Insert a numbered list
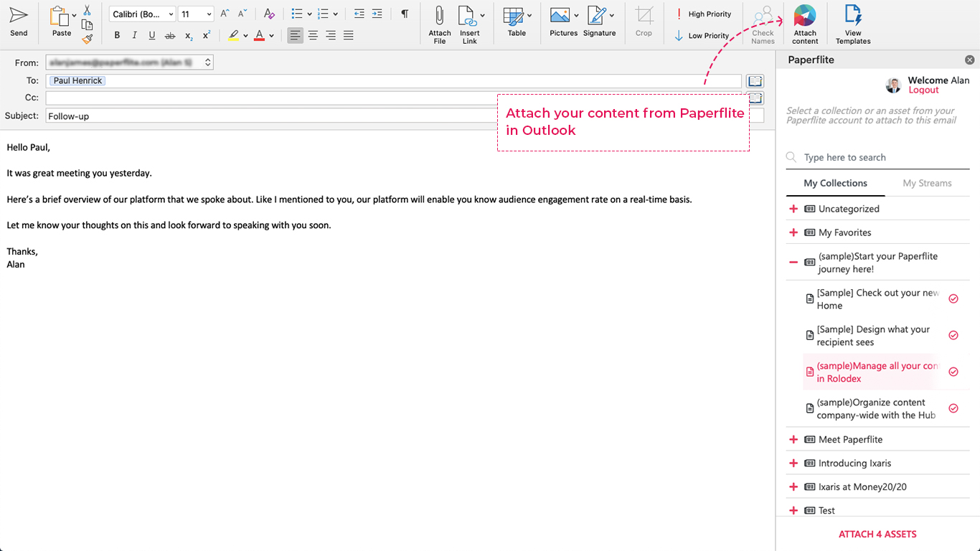The image size is (980, 551). click(323, 14)
